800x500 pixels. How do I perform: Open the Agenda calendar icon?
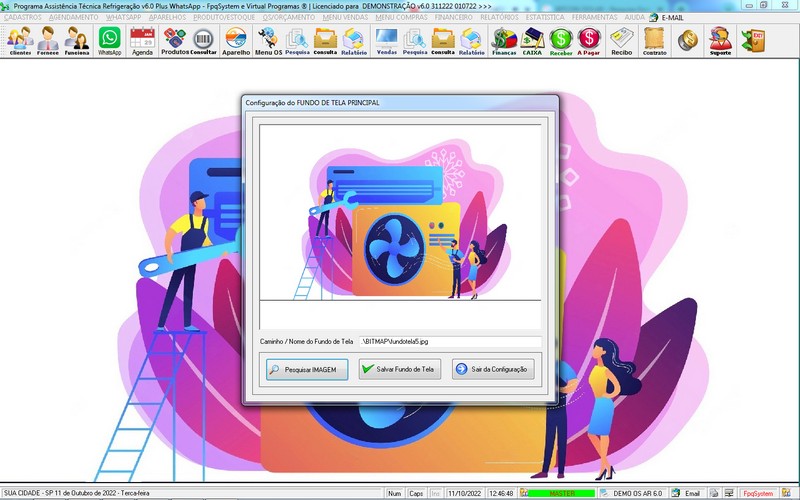point(142,41)
